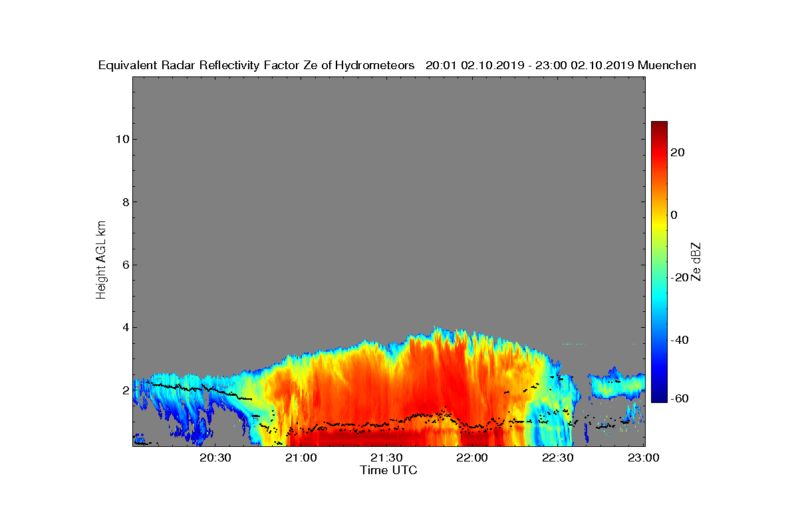Click the colorbar value label -60
798x532 pixels.
[678, 398]
